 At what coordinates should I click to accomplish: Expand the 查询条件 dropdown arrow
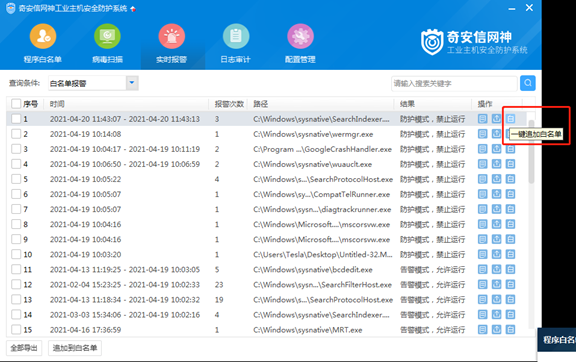(132, 83)
